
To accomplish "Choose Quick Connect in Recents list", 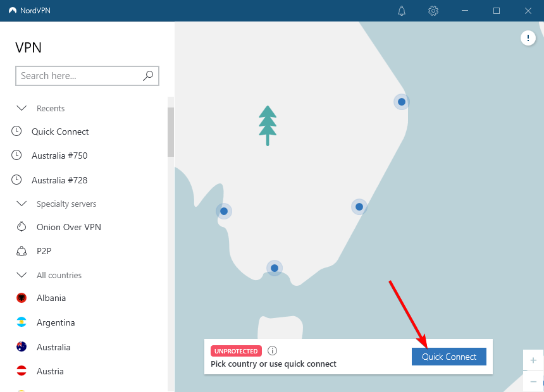I will 60,132.
